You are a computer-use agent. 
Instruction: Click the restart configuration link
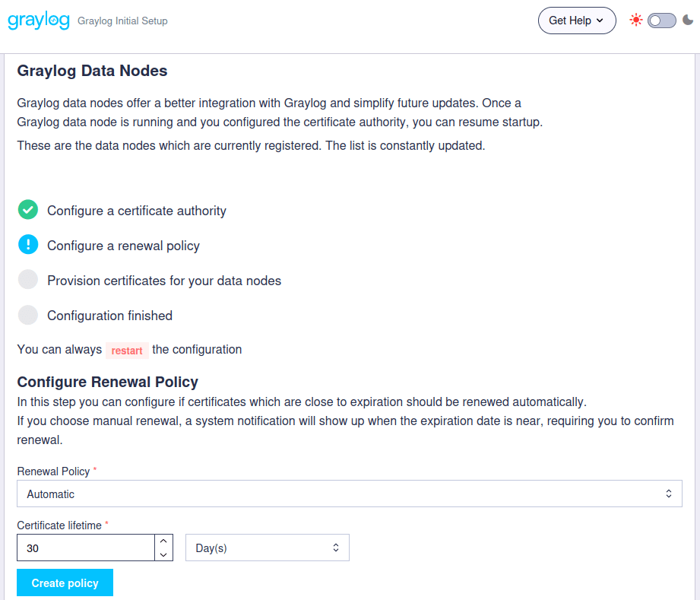(126, 351)
